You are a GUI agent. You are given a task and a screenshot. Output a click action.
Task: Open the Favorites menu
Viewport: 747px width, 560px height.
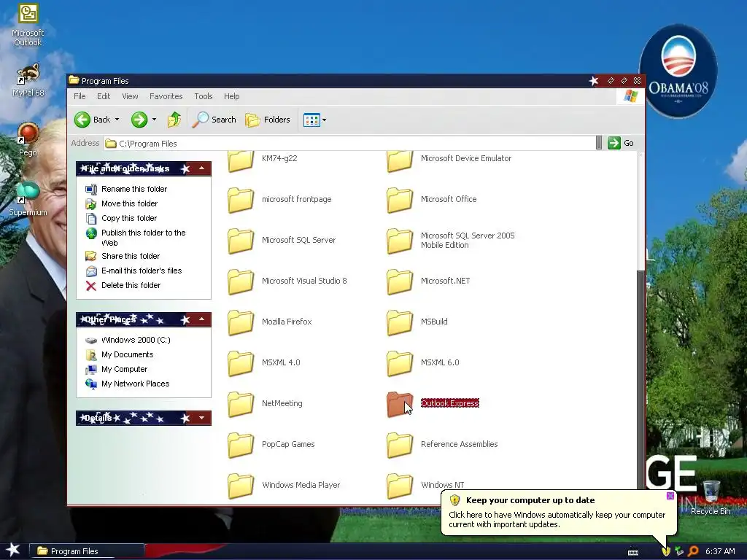166,96
